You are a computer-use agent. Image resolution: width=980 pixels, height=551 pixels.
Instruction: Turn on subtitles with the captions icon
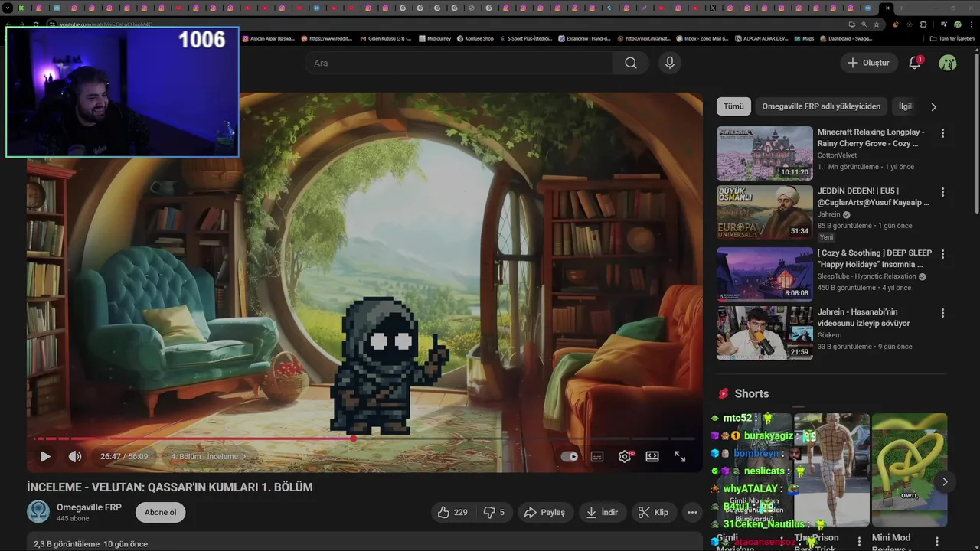pyautogui.click(x=597, y=456)
